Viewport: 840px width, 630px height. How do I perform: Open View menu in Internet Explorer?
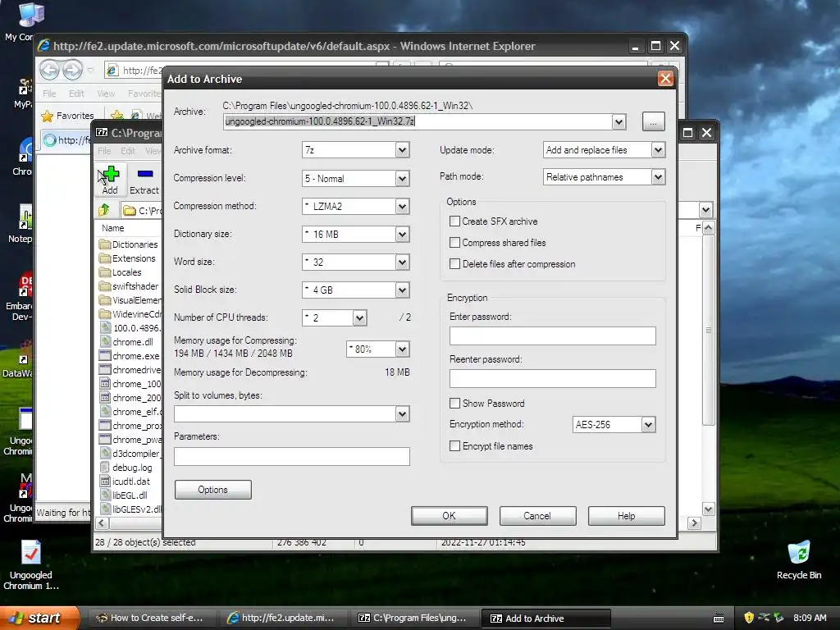(x=106, y=94)
